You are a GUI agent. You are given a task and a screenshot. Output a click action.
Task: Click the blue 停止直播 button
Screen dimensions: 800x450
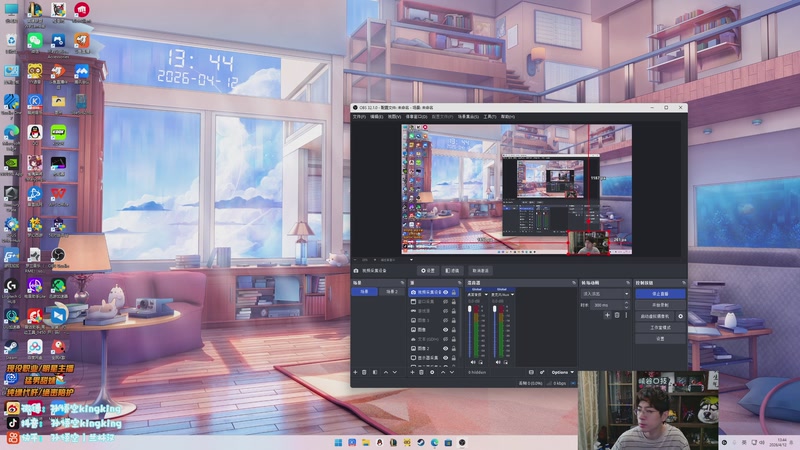(660, 294)
